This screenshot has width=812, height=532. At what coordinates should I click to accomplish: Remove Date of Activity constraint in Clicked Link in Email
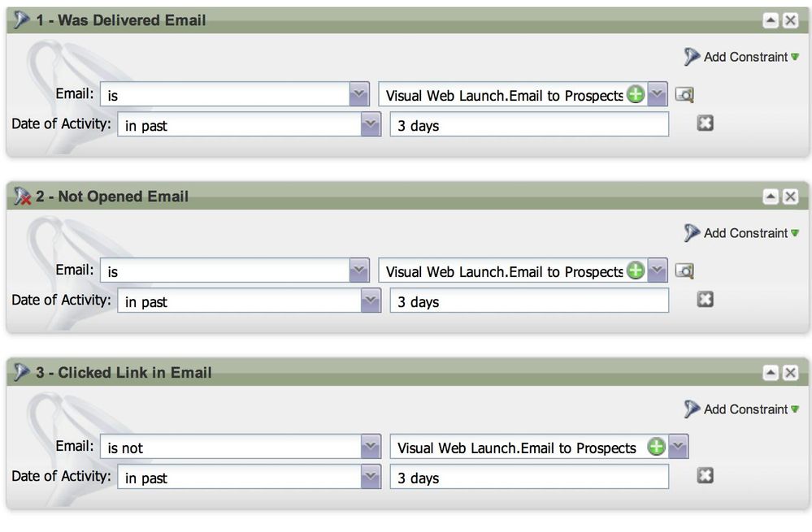click(x=706, y=476)
